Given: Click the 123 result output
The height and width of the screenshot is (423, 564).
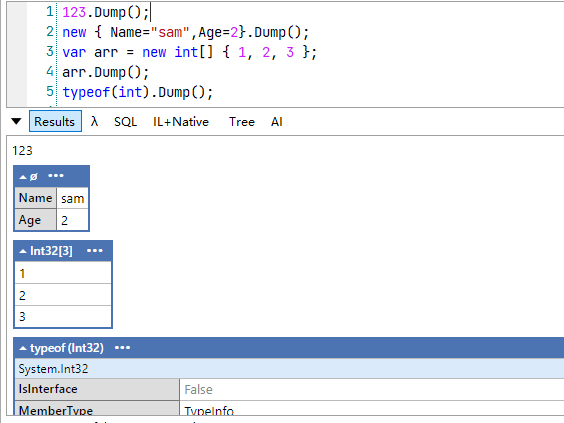Looking at the screenshot, I should (22, 150).
